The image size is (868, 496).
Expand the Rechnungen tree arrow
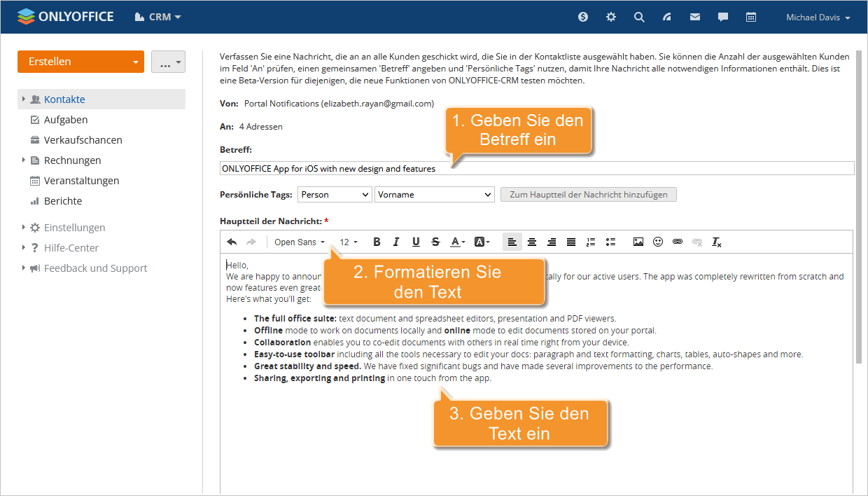pos(24,160)
